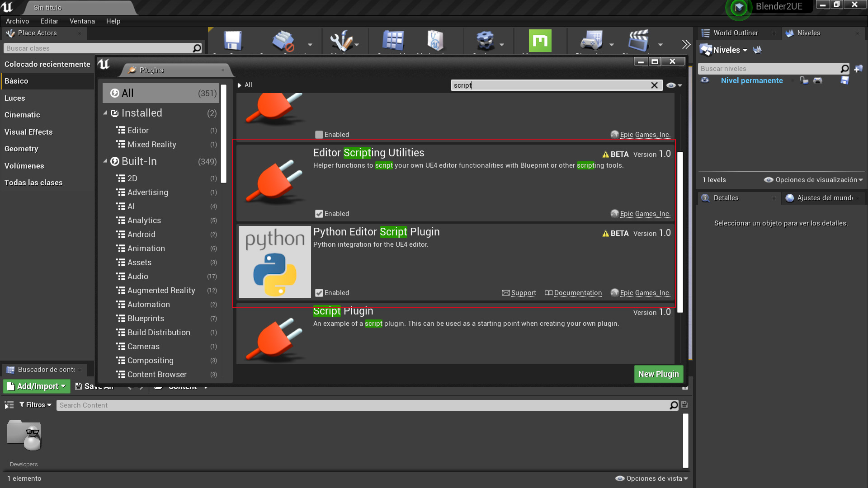Screen dimensions: 868x488
Task: Open plugin view options eye dropdown
Action: pyautogui.click(x=674, y=85)
